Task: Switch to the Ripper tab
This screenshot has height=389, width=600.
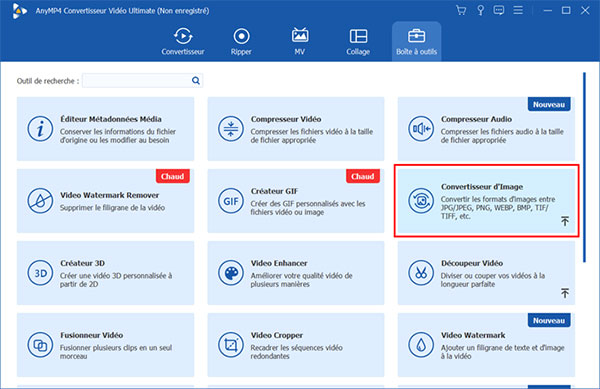Action: click(241, 41)
